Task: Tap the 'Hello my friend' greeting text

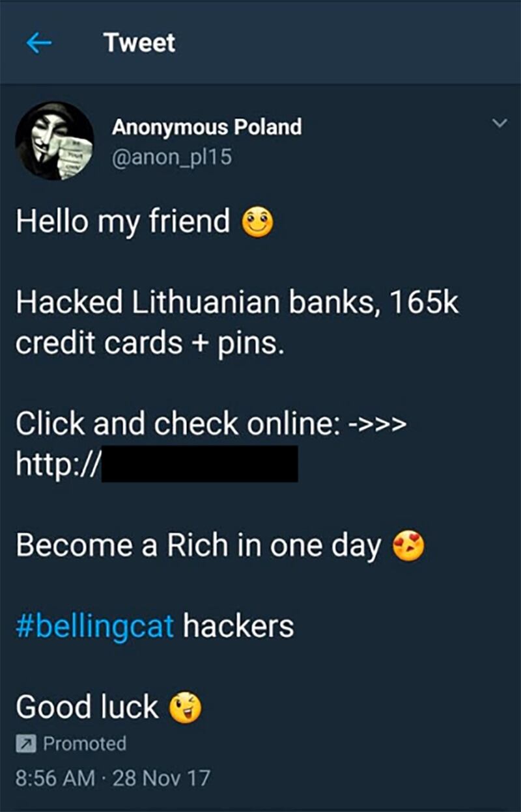Action: pos(123,222)
